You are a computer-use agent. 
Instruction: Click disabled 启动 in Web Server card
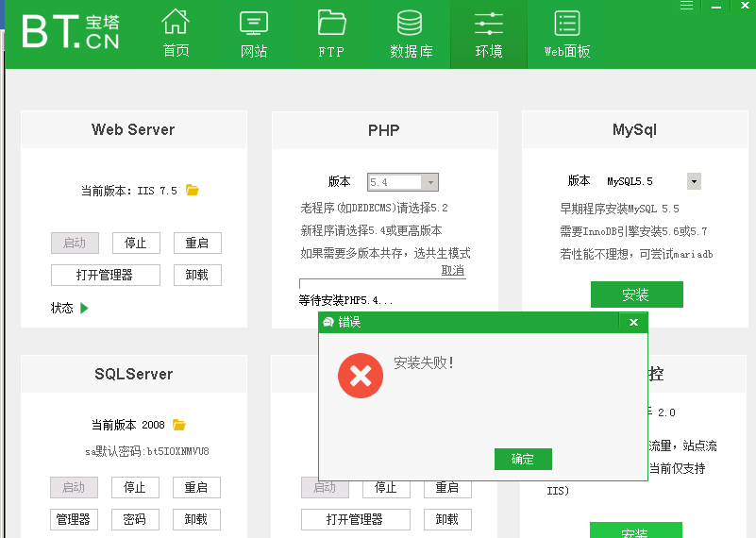(75, 243)
